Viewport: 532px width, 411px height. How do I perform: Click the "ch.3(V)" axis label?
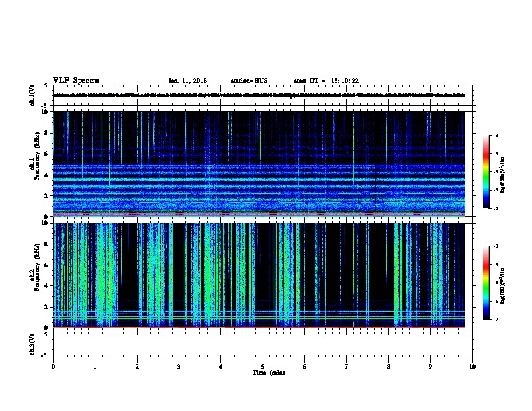(32, 345)
